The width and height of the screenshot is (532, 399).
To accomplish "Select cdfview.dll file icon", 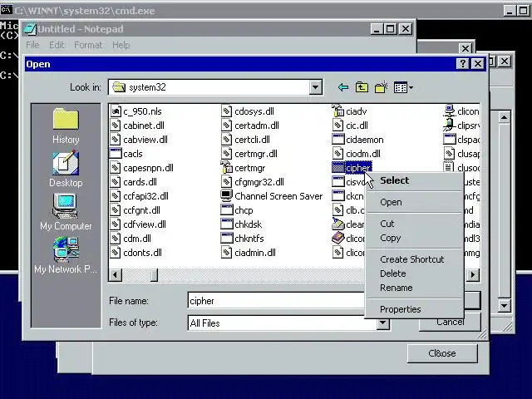I will [115, 224].
